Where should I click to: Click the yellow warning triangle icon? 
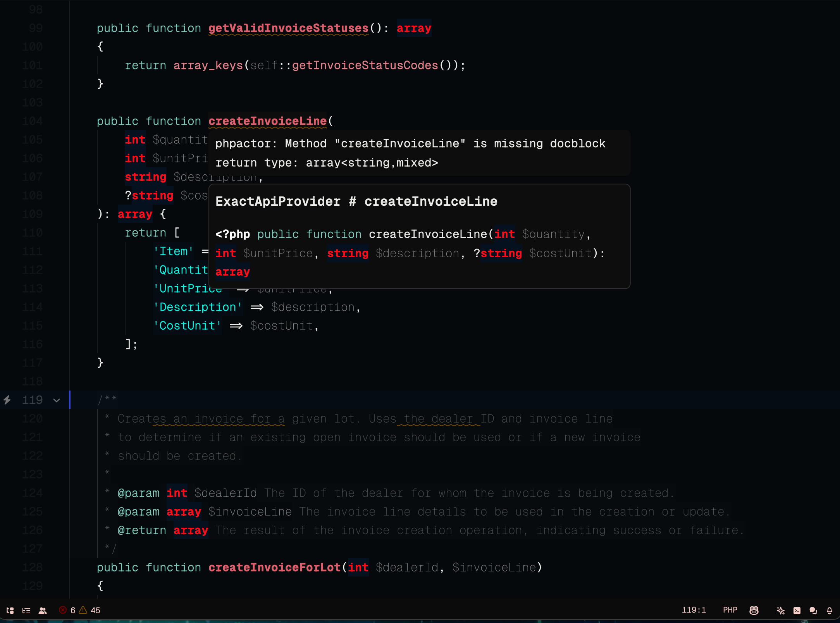83,610
